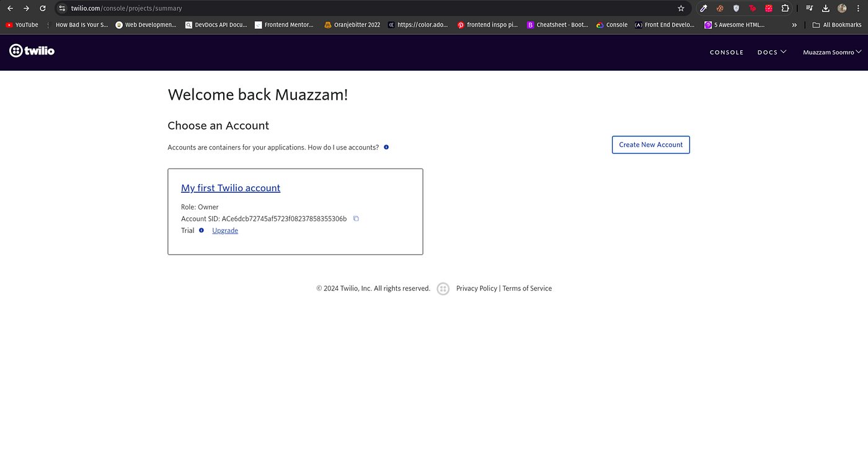View site information for twilio.com
Viewport: 868px width, 453px height.
point(62,8)
